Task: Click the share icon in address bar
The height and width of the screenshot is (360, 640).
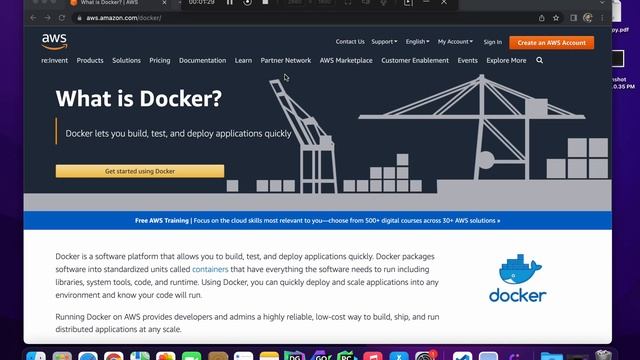Action: pyautogui.click(x=542, y=18)
